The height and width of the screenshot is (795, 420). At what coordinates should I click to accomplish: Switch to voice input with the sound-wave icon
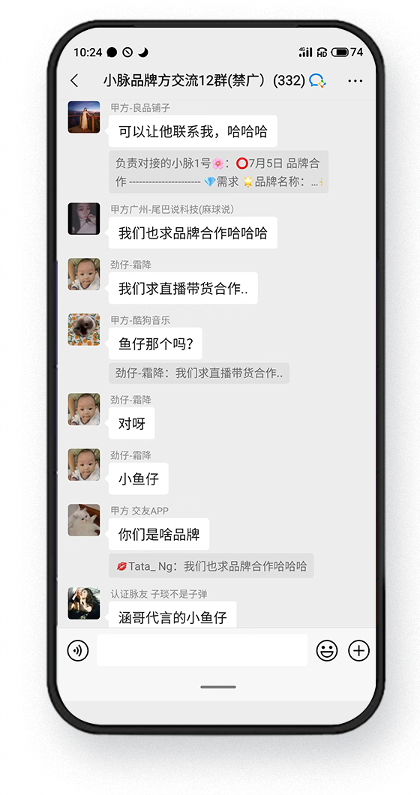pyautogui.click(x=78, y=651)
